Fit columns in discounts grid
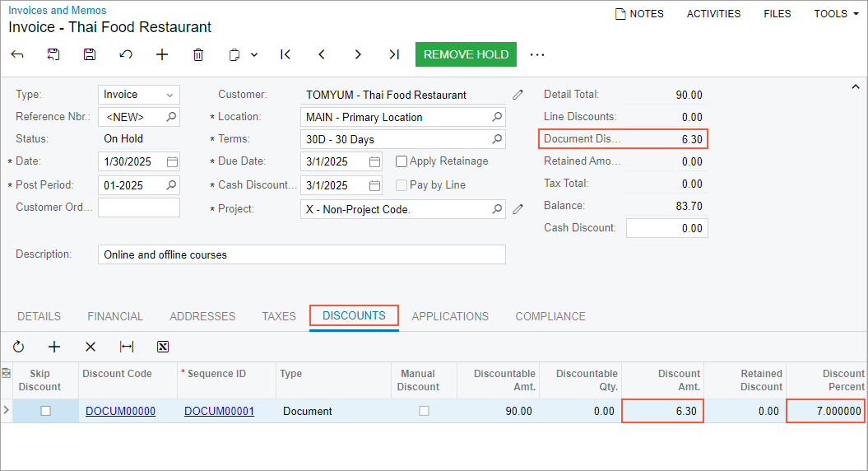This screenshot has width=868, height=471. point(127,347)
